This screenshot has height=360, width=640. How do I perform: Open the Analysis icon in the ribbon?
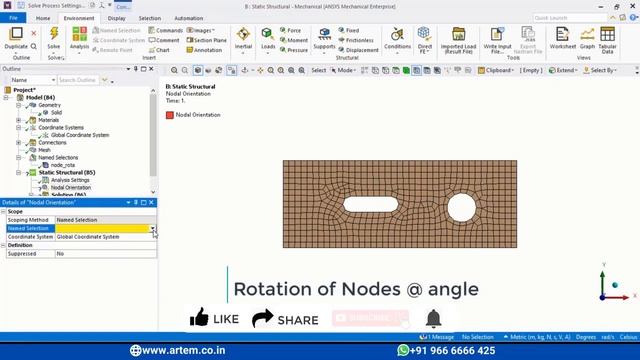pyautogui.click(x=79, y=33)
